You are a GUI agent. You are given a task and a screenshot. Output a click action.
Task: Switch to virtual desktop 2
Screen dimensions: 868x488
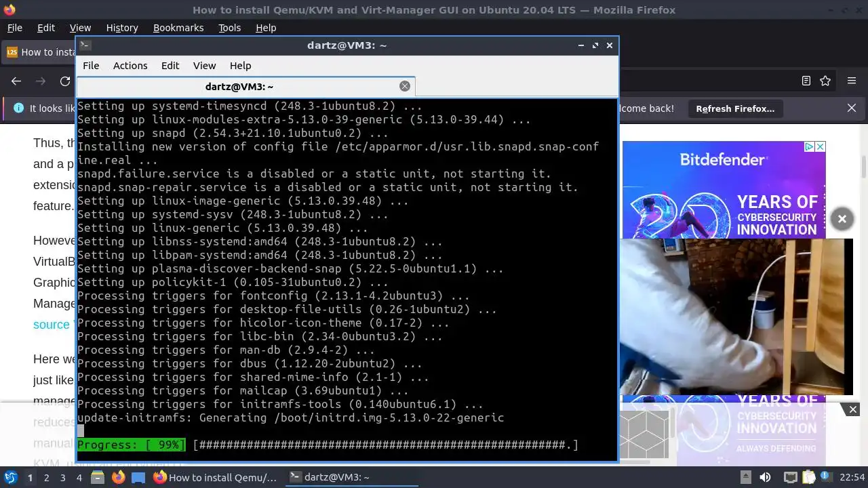46,478
